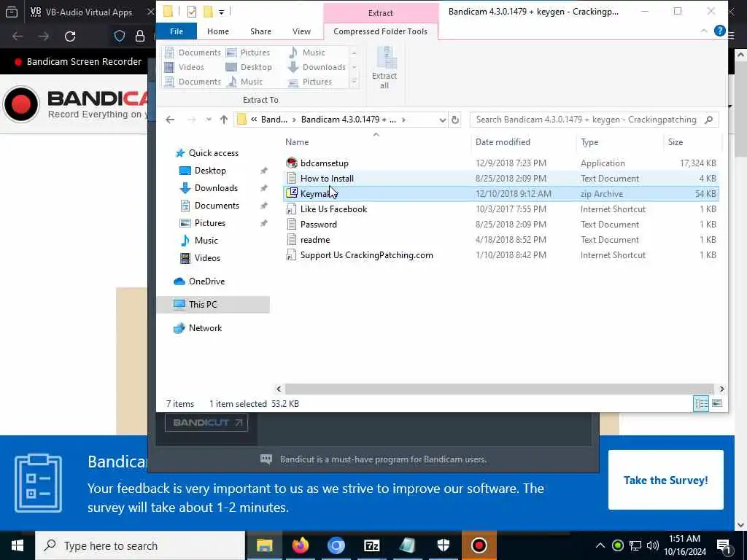
Task: Click the Properties quick access toolbar icon
Action: tap(192, 12)
